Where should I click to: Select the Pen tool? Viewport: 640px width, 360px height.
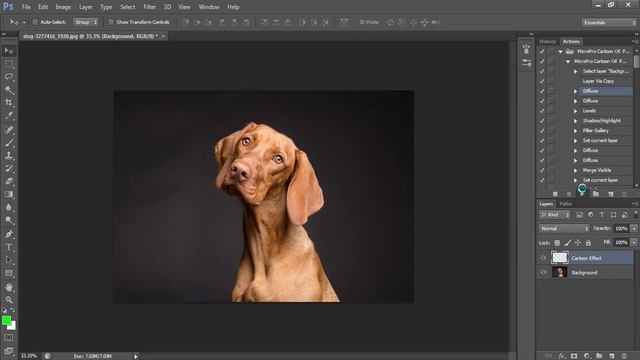click(9, 234)
